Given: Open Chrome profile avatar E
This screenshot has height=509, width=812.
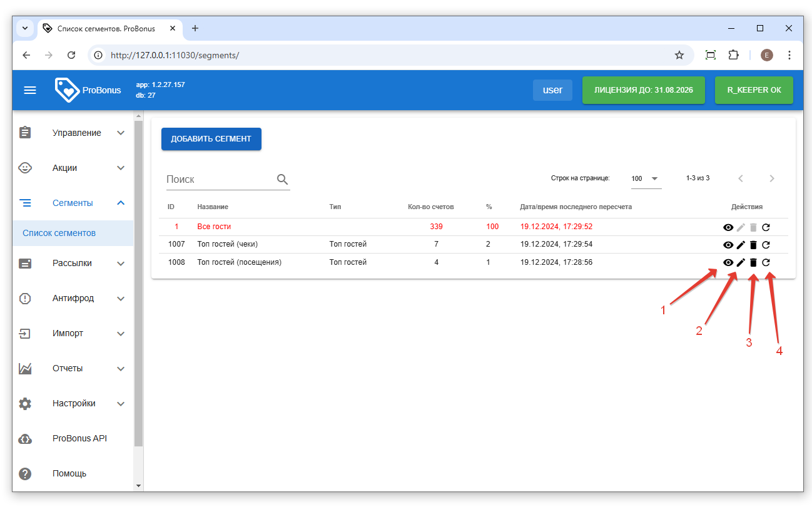Looking at the screenshot, I should pyautogui.click(x=767, y=55).
